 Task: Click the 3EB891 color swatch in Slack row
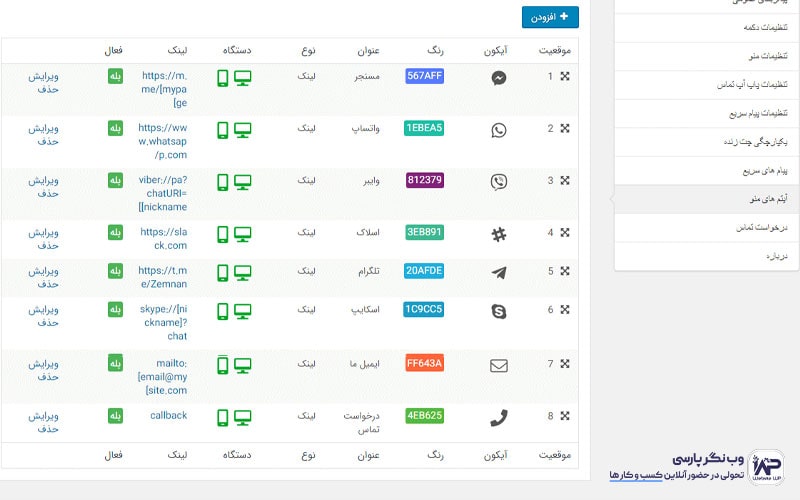pyautogui.click(x=424, y=232)
